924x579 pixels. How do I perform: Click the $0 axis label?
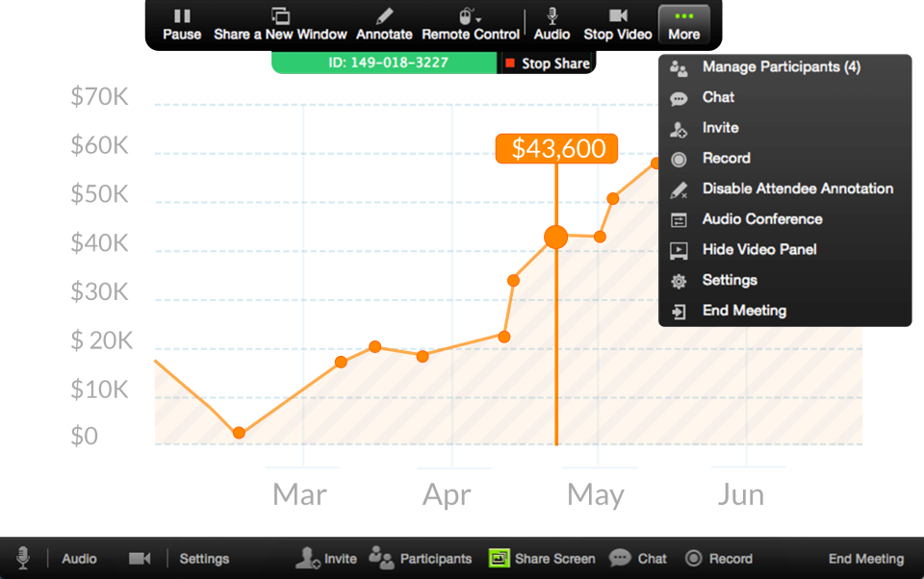[x=85, y=436]
